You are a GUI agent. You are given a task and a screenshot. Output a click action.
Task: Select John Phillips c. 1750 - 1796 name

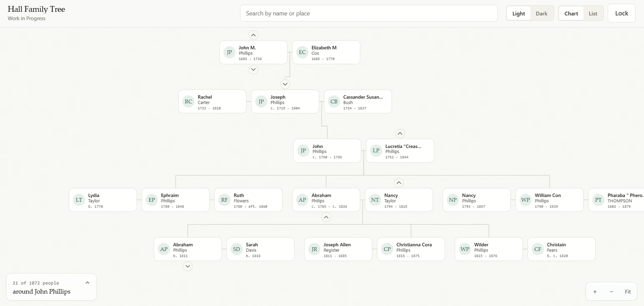pyautogui.click(x=318, y=146)
